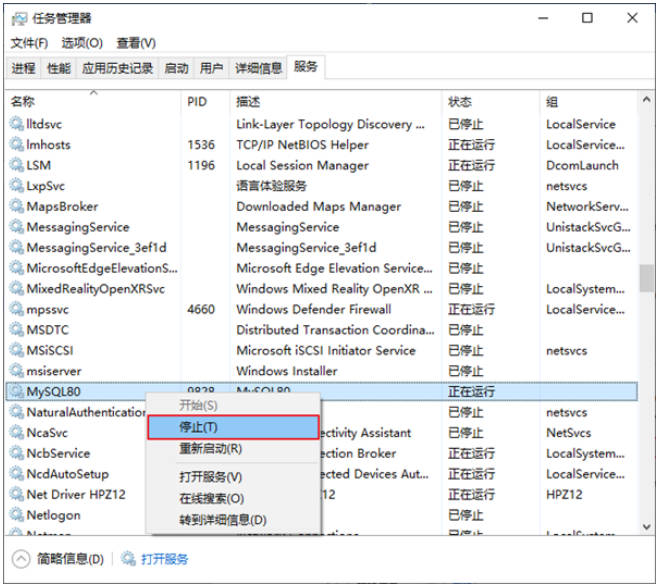Image resolution: width=659 pixels, height=587 pixels.
Task: Click the gear icon next to LSM
Action: 17,165
